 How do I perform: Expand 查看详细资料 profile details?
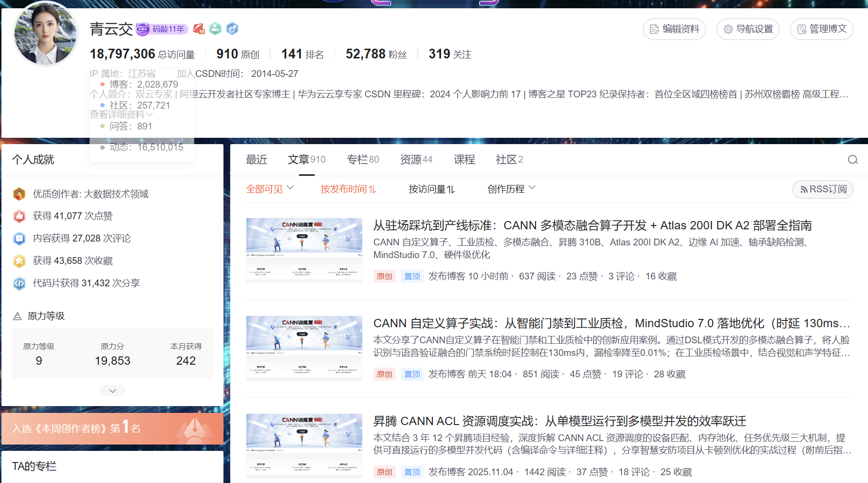click(122, 114)
